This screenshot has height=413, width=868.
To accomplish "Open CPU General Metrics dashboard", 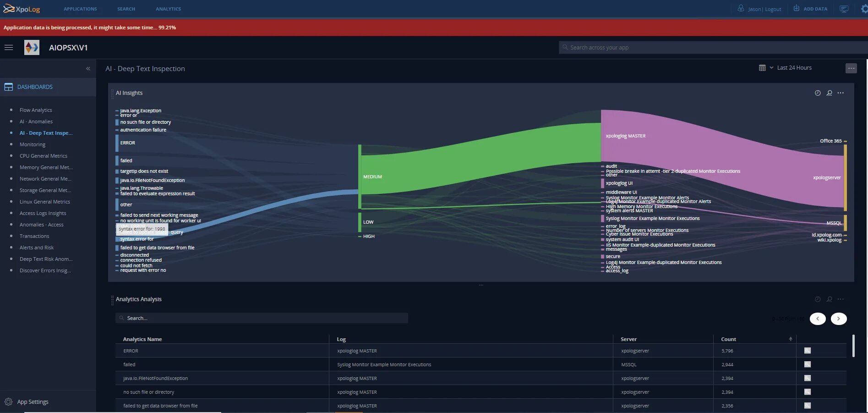I will click(x=44, y=156).
